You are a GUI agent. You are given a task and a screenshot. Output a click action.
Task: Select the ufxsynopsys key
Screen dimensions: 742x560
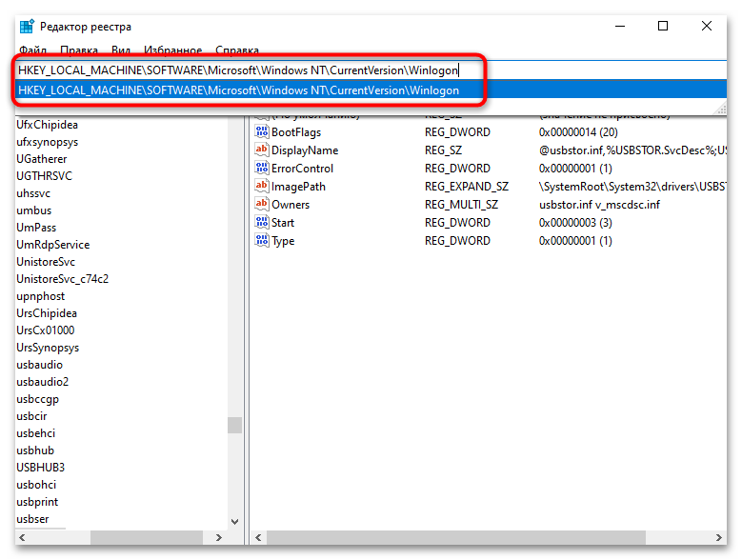[48, 142]
